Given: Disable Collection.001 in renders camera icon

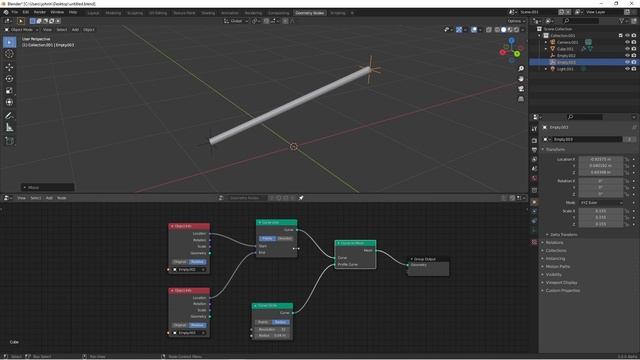Looking at the screenshot, I should (x=634, y=36).
